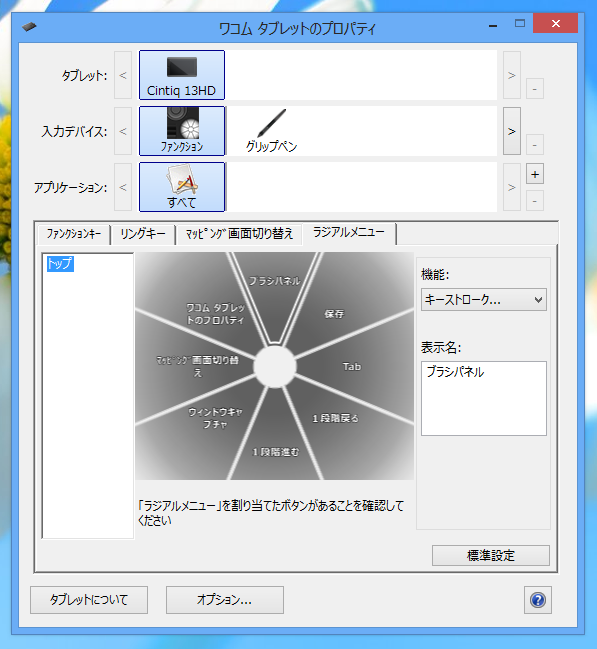Select トップ in the menu tree

click(60, 264)
